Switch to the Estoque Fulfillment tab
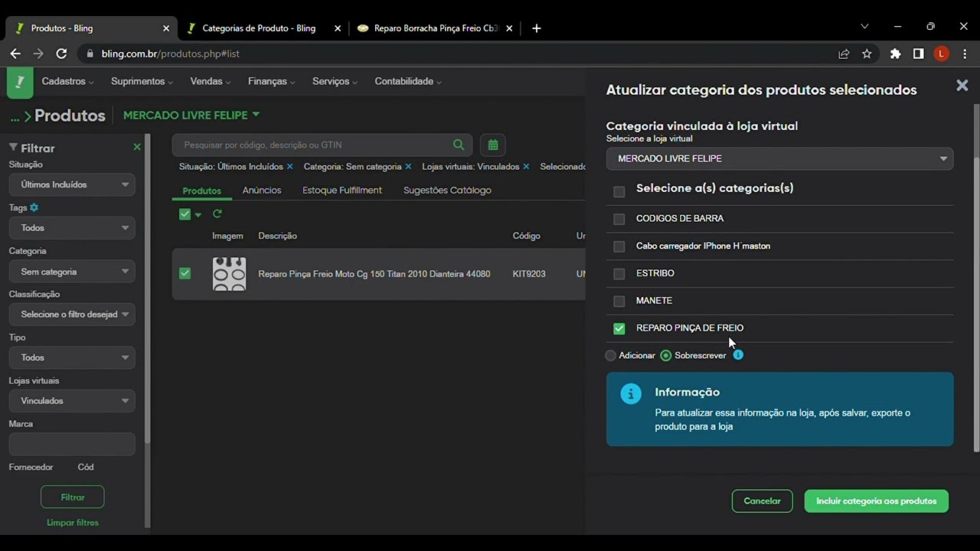980x551 pixels. (x=342, y=190)
